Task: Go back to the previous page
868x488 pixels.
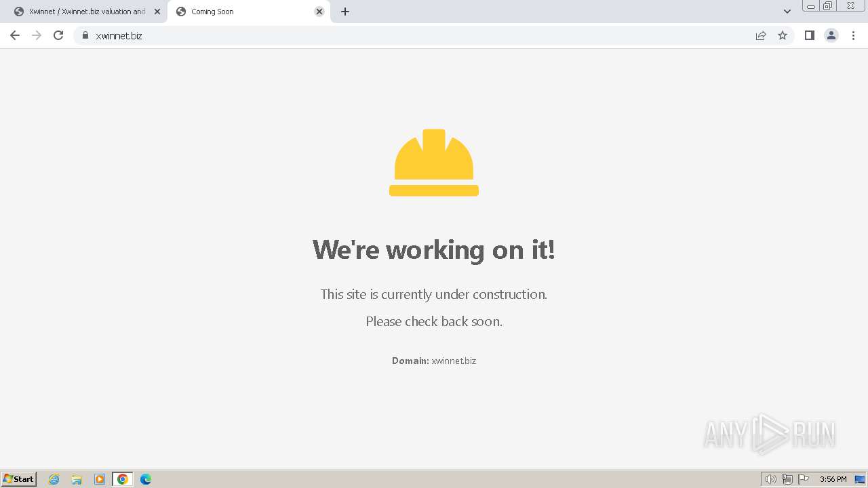Action: [15, 35]
